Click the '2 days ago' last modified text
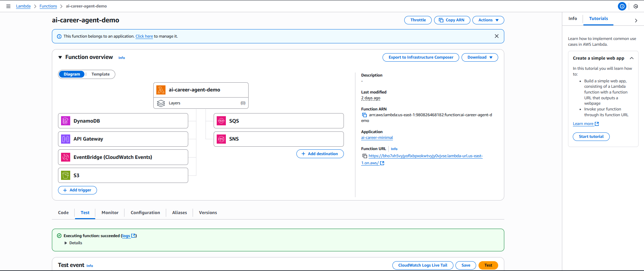The height and width of the screenshot is (271, 644). point(371,98)
